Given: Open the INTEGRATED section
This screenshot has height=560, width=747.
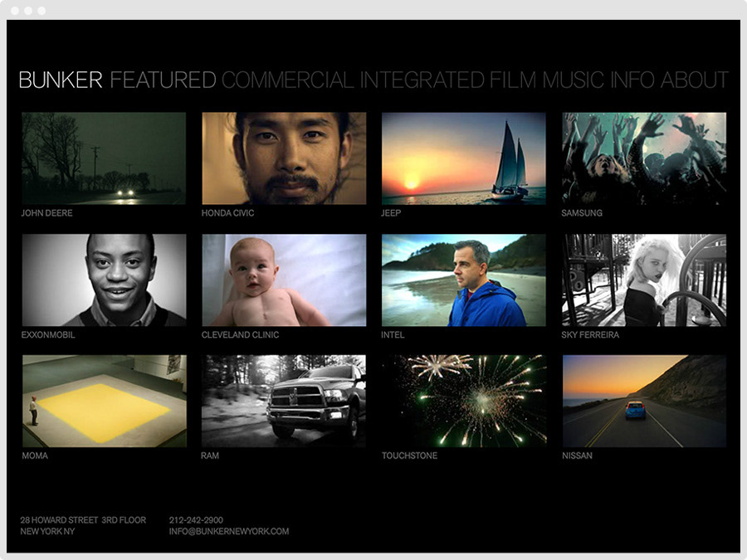Looking at the screenshot, I should [x=422, y=80].
